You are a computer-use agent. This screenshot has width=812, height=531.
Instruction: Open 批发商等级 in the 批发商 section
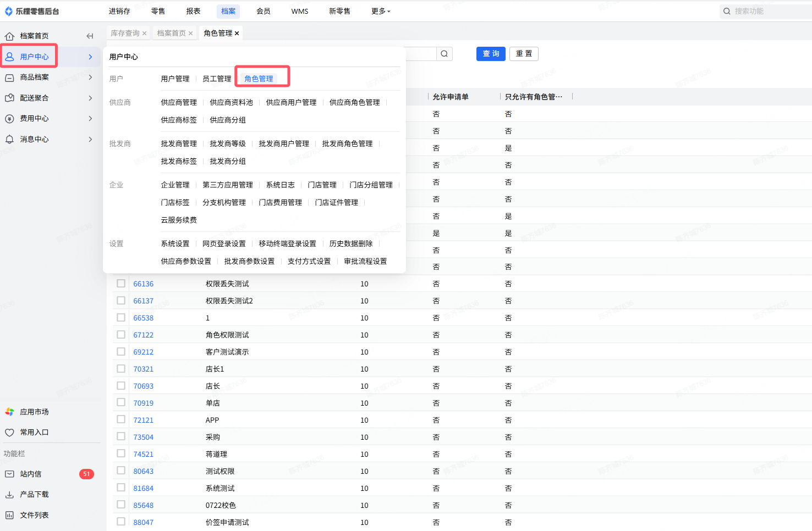pyautogui.click(x=228, y=144)
